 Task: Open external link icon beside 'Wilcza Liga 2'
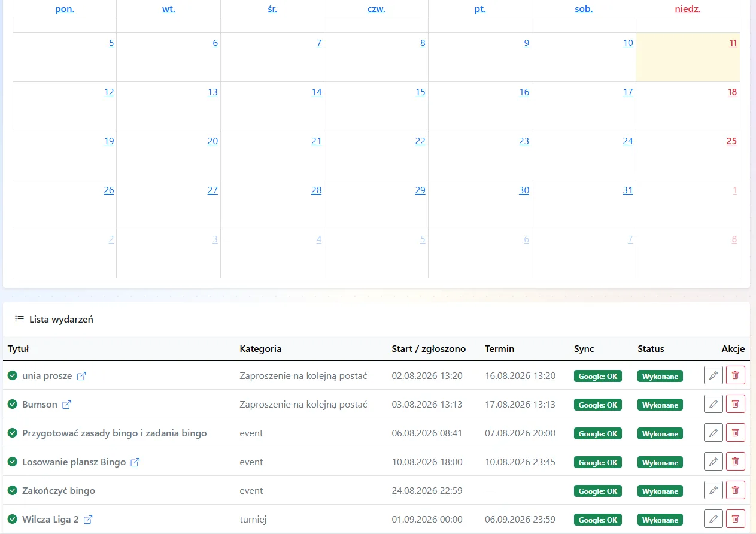coord(88,520)
